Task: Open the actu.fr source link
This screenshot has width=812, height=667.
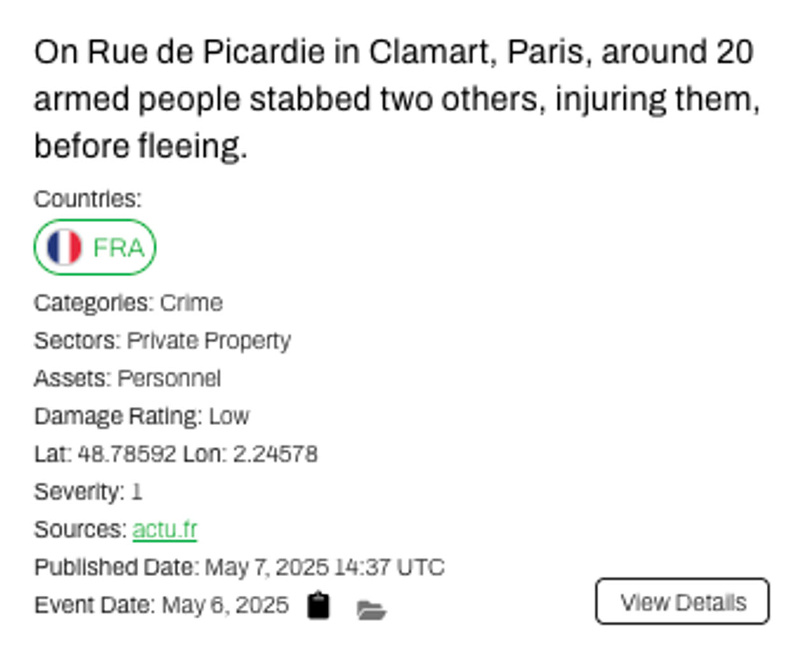Action: click(165, 529)
